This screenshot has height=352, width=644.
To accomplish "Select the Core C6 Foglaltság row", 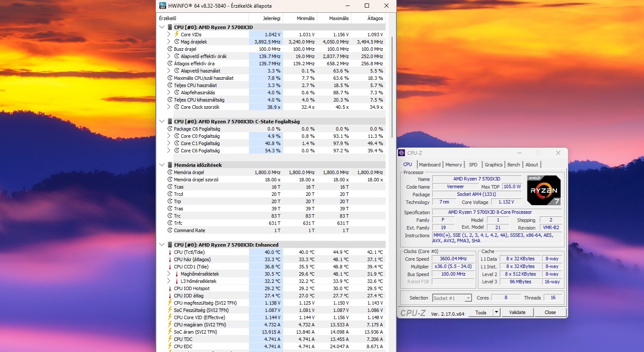I will 271,151.
